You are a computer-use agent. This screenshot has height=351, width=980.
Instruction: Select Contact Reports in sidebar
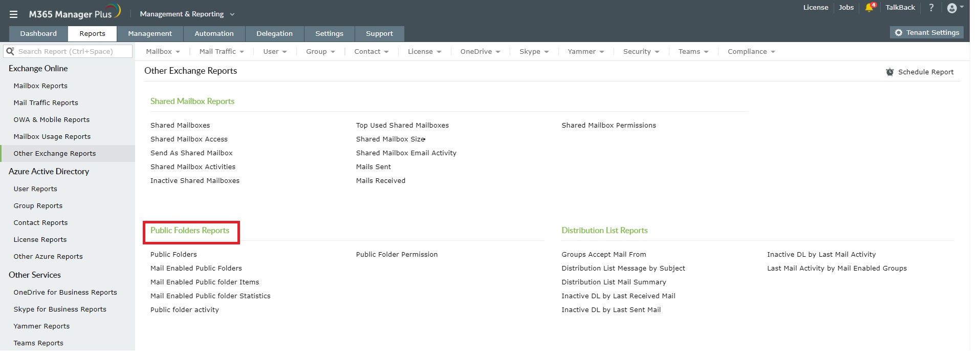click(40, 223)
